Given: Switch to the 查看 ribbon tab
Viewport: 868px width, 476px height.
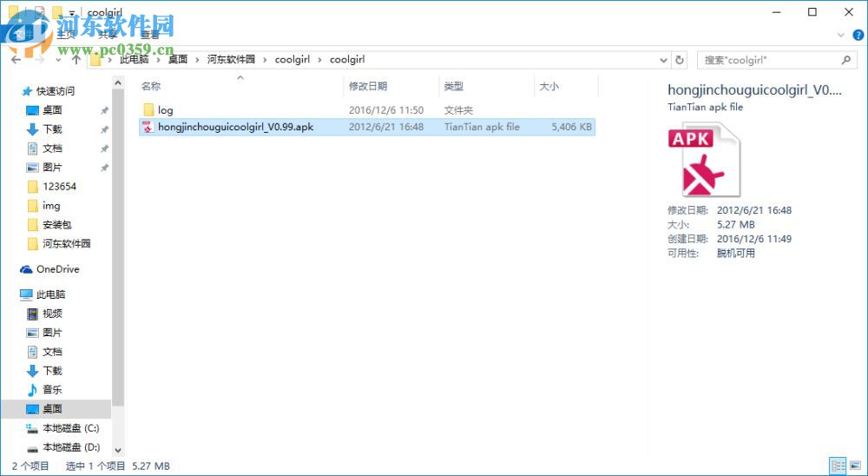Looking at the screenshot, I should click(x=149, y=35).
